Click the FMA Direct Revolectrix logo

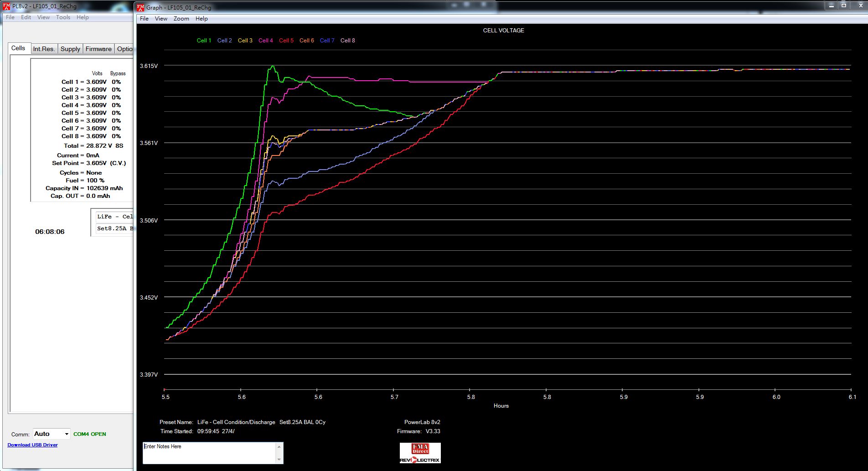tap(420, 453)
